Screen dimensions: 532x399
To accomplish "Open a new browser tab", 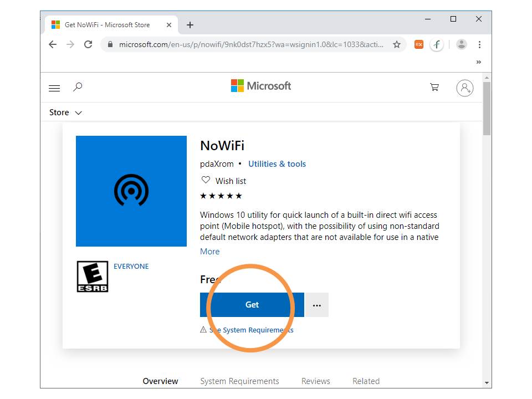I will pos(190,25).
